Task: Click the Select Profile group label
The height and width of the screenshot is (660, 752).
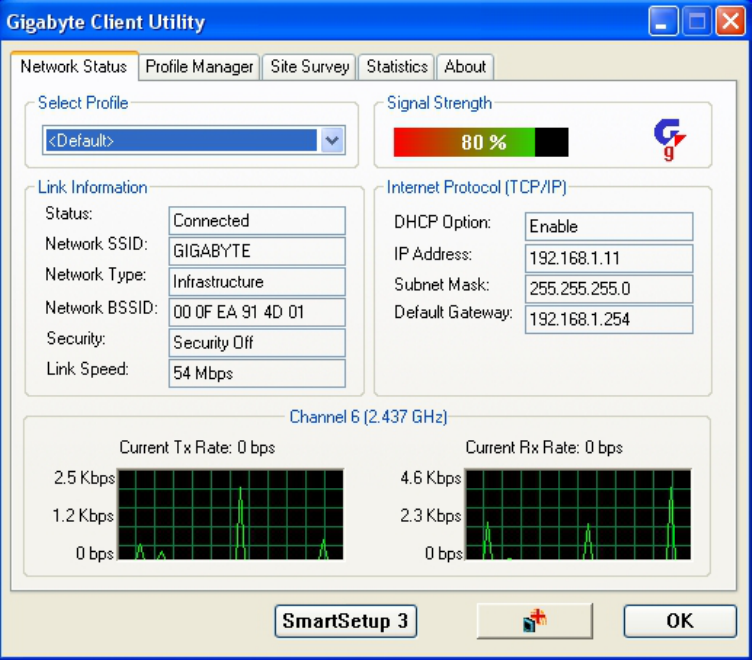Action: click(x=83, y=103)
